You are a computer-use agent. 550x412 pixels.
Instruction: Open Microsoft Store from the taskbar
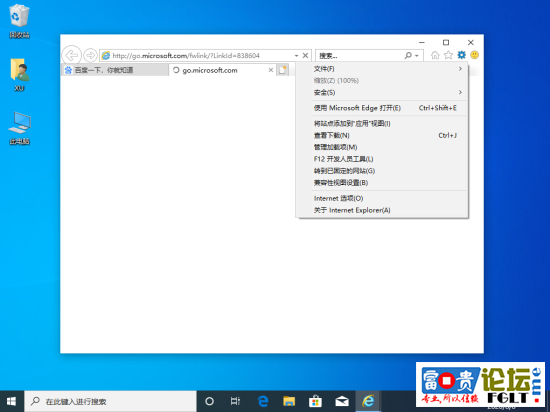click(315, 401)
